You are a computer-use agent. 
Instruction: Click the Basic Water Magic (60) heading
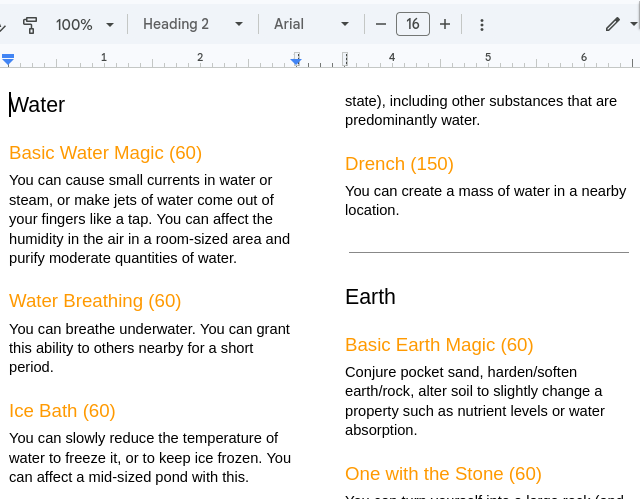(x=105, y=153)
